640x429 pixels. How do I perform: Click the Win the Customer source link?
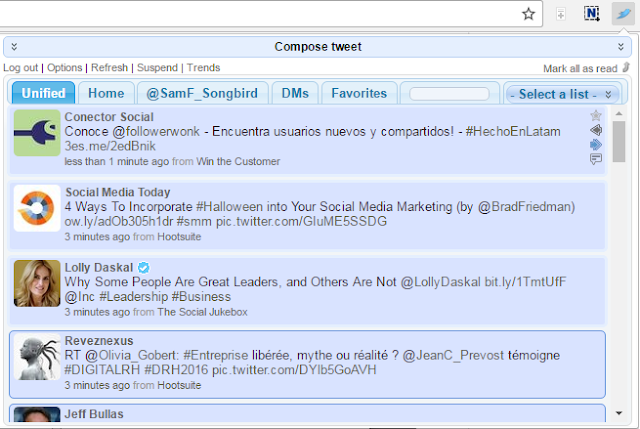coord(238,161)
